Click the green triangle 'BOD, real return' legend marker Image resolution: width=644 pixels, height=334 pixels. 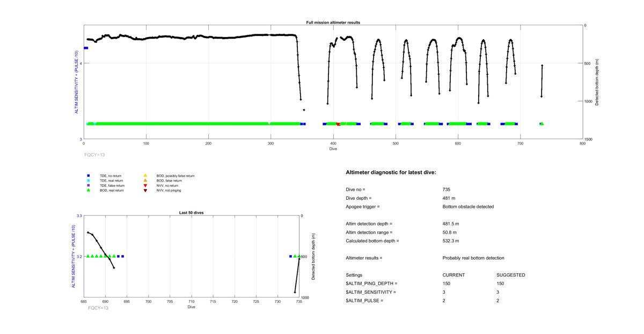[89, 190]
